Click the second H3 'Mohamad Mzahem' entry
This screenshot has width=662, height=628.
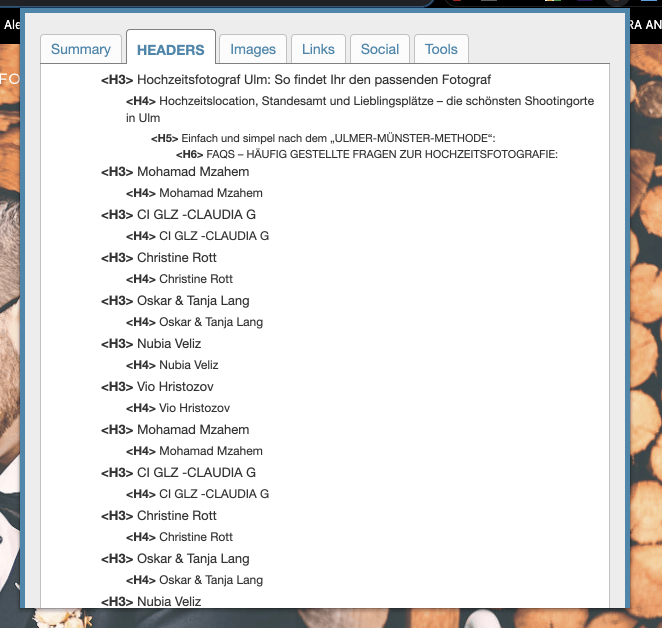click(175, 430)
